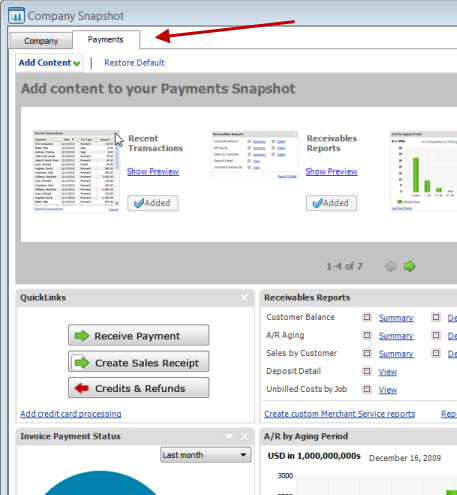
Task: Open the Last month period dropdown
Action: [206, 455]
